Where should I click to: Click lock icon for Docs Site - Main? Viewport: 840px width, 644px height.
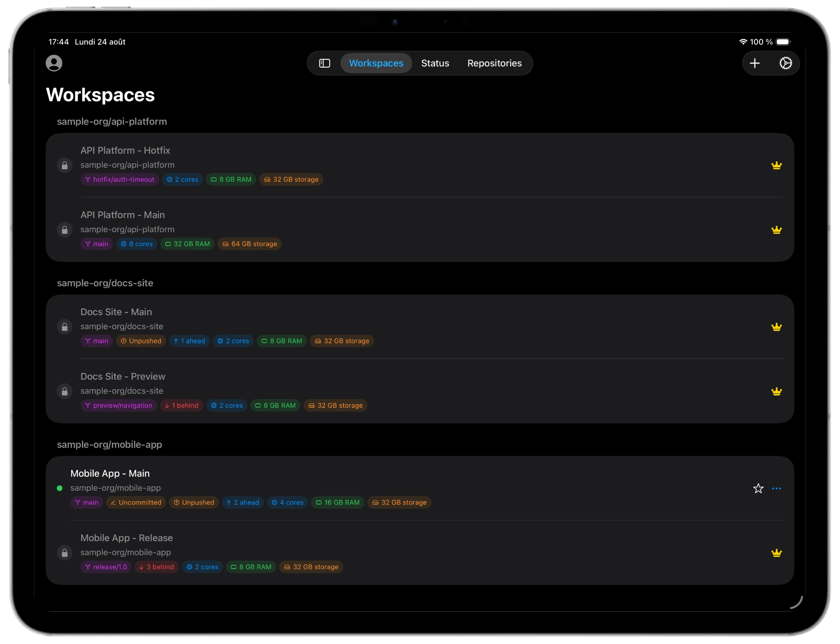(64, 327)
